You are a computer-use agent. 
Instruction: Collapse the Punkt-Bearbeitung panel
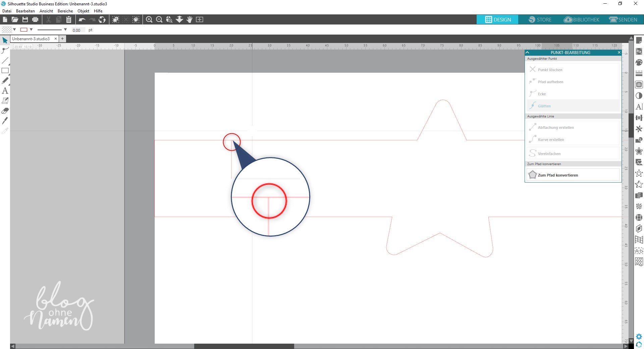[x=528, y=53]
